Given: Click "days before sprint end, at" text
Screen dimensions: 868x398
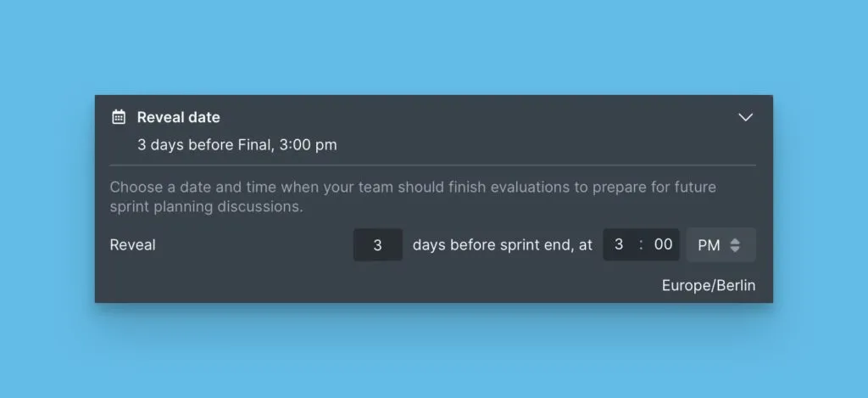Looking at the screenshot, I should [x=503, y=245].
